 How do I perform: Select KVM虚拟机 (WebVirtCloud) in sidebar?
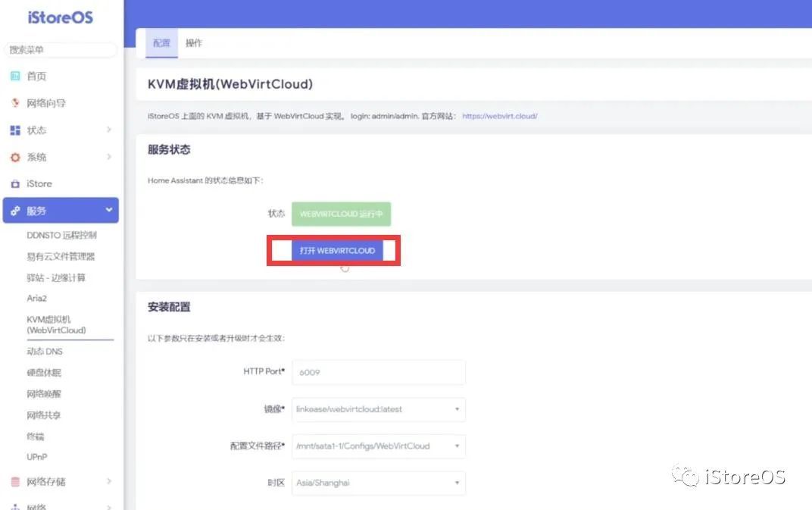[x=57, y=325]
